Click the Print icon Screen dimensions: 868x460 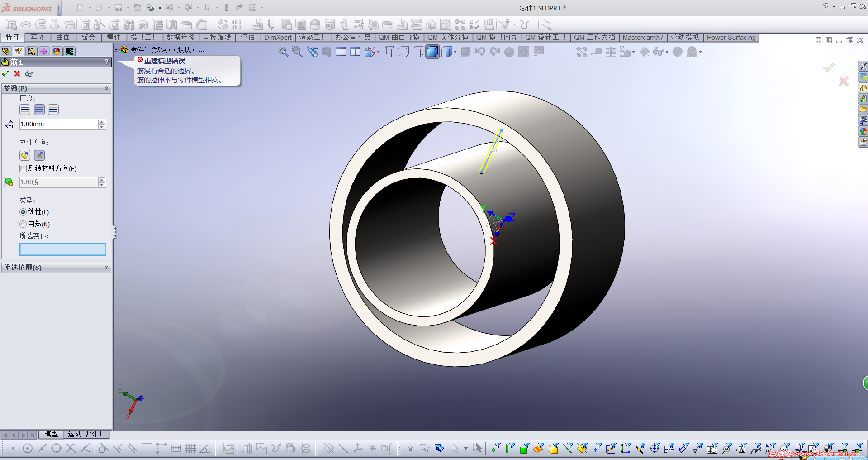pyautogui.click(x=150, y=8)
